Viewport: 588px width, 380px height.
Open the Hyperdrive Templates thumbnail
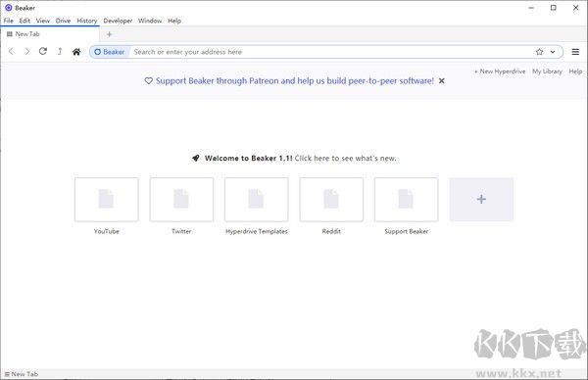pyautogui.click(x=257, y=200)
